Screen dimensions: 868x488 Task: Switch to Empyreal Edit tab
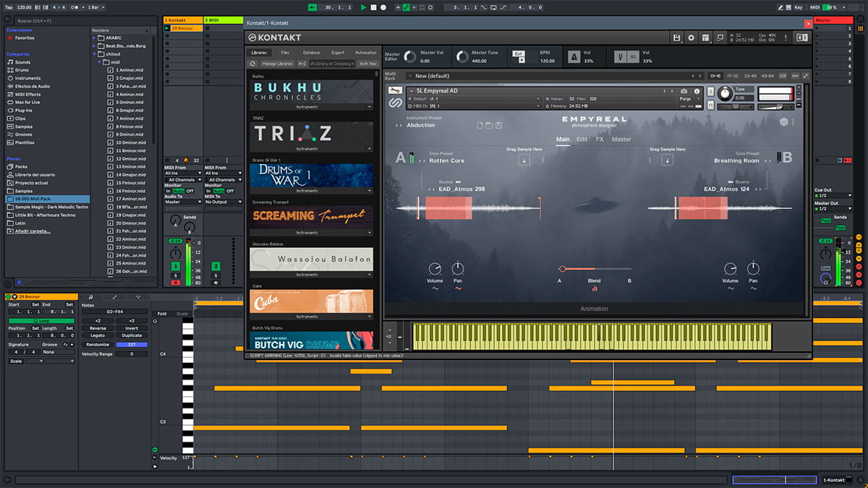click(582, 139)
